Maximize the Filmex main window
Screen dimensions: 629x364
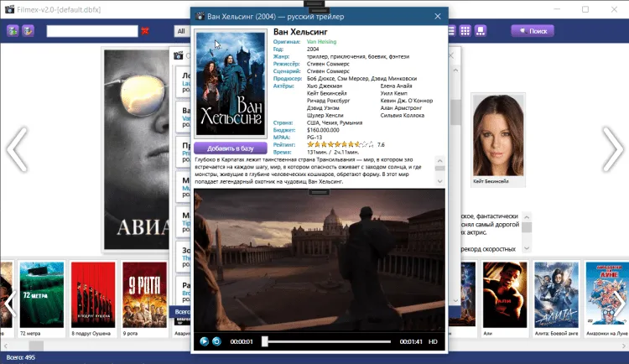pos(585,9)
